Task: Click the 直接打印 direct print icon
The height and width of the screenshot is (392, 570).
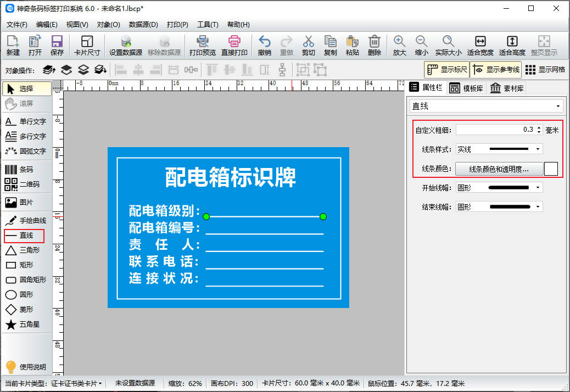Action: click(x=234, y=46)
